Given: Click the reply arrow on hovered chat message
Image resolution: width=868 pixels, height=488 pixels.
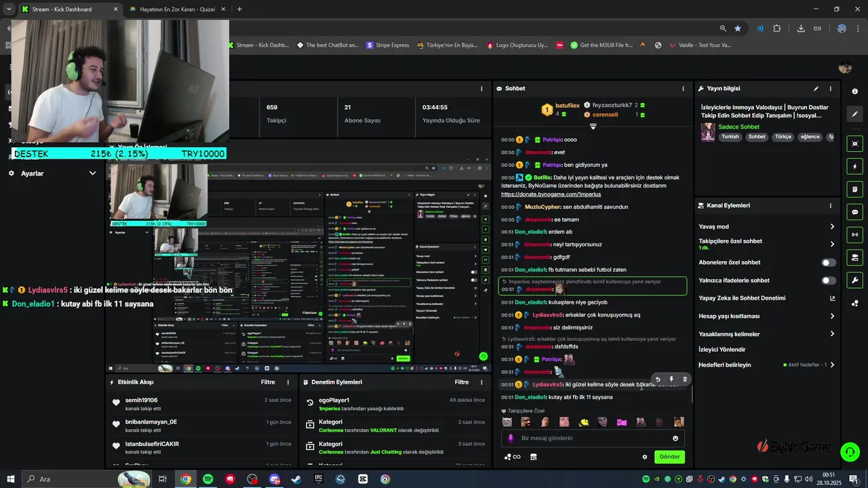Looking at the screenshot, I should 657,380.
